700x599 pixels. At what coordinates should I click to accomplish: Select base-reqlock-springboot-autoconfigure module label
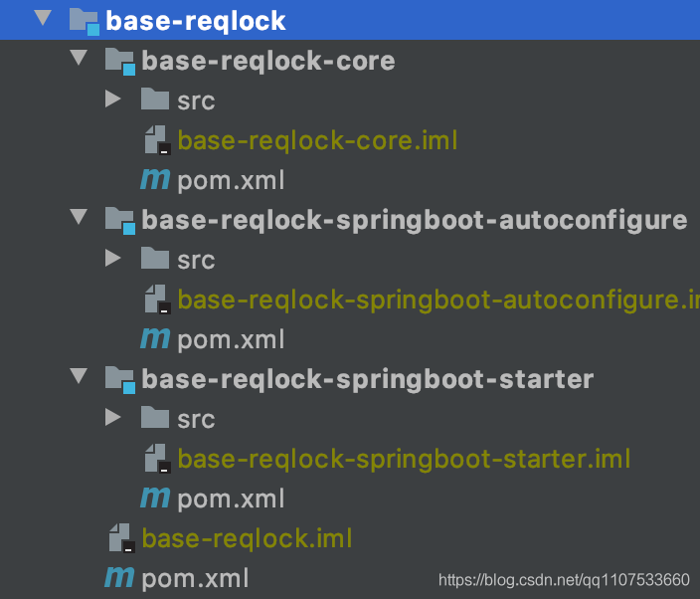(415, 220)
